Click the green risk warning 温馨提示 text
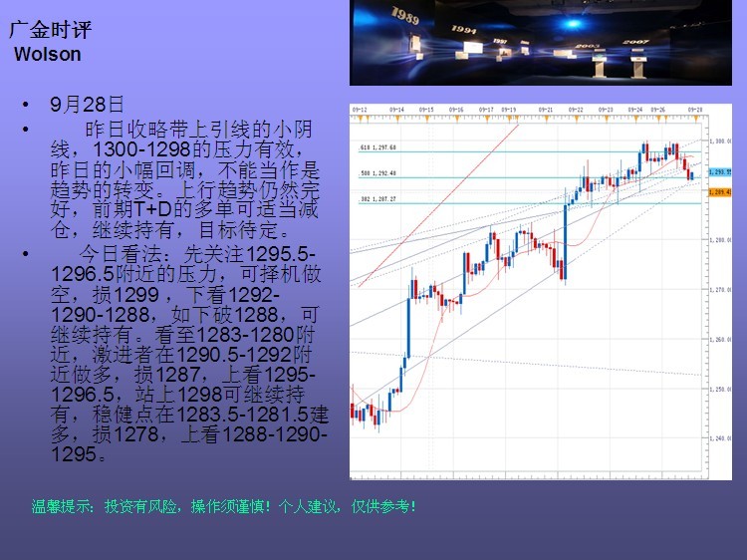 point(224,506)
